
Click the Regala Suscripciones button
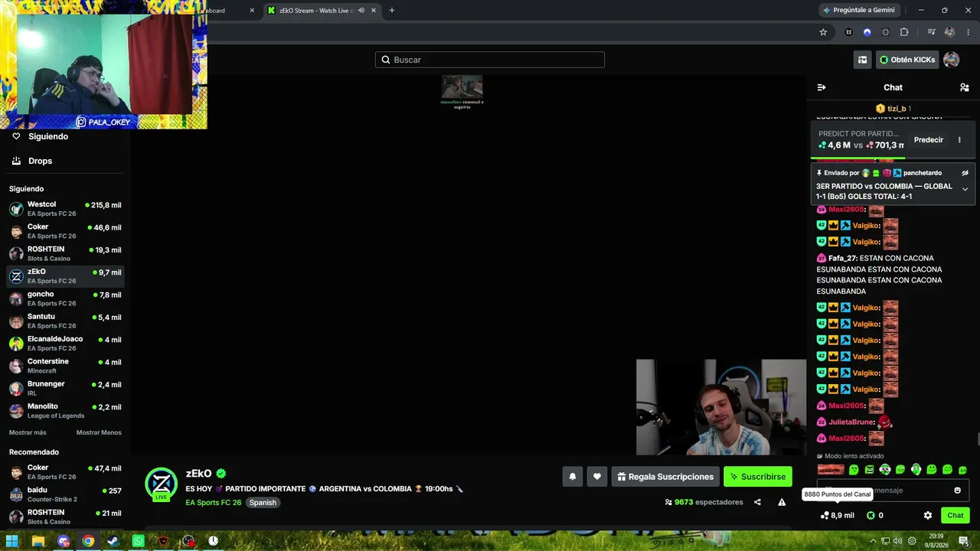[665, 477]
